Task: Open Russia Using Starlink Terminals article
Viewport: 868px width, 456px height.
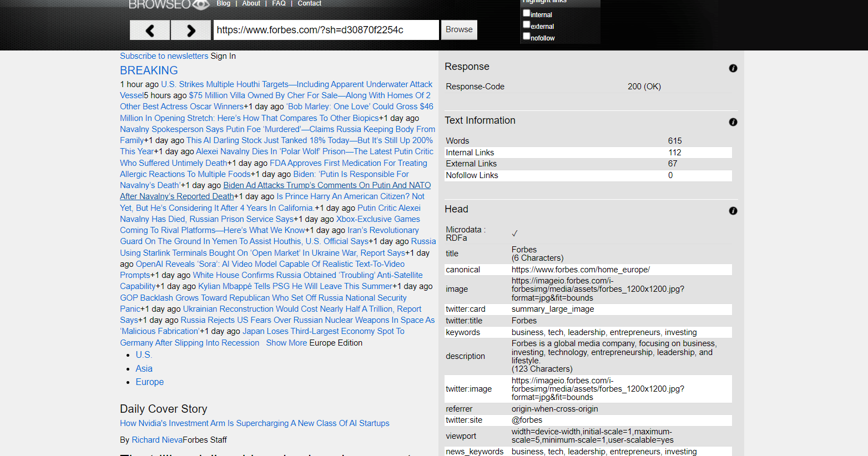Action: click(x=423, y=241)
